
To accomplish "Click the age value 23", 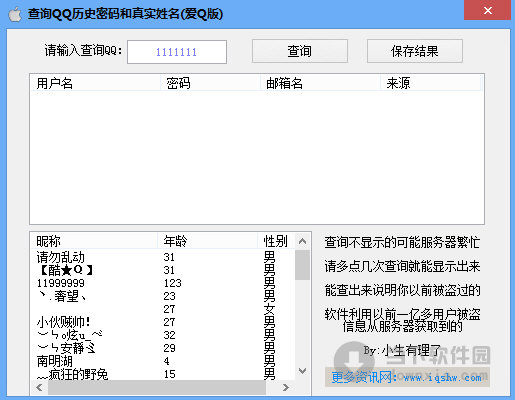I will click(169, 296).
